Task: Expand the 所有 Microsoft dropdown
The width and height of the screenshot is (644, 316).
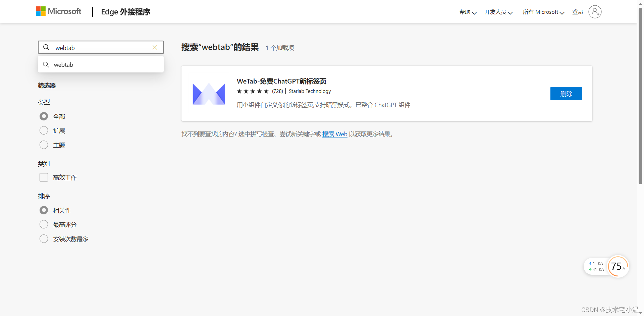Action: click(x=544, y=12)
